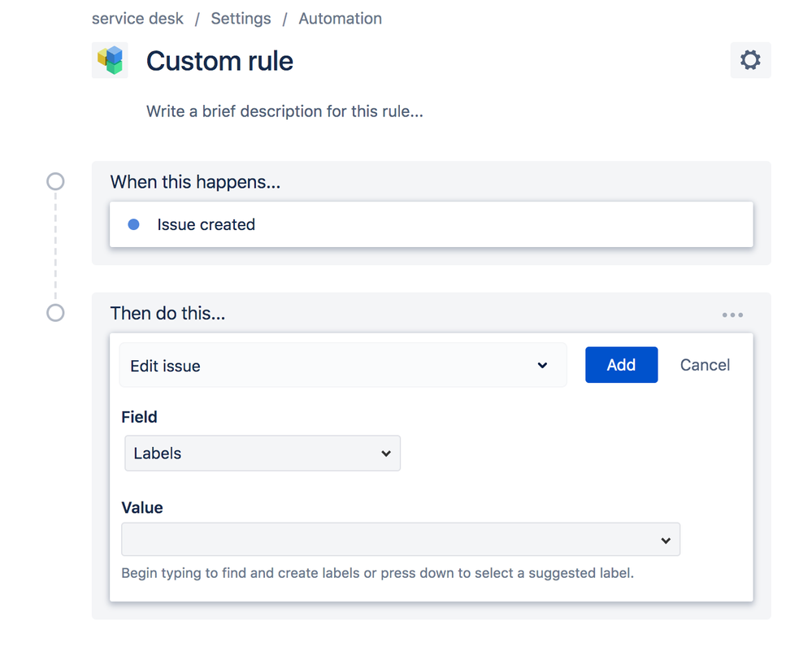The height and width of the screenshot is (647, 812).
Task: Open the Automation breadcrumb item
Action: (x=340, y=18)
